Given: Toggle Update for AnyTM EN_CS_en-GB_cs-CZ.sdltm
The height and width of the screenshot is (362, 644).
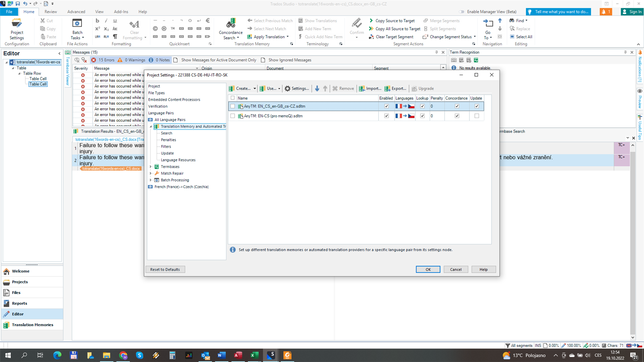Looking at the screenshot, I should coord(477,106).
